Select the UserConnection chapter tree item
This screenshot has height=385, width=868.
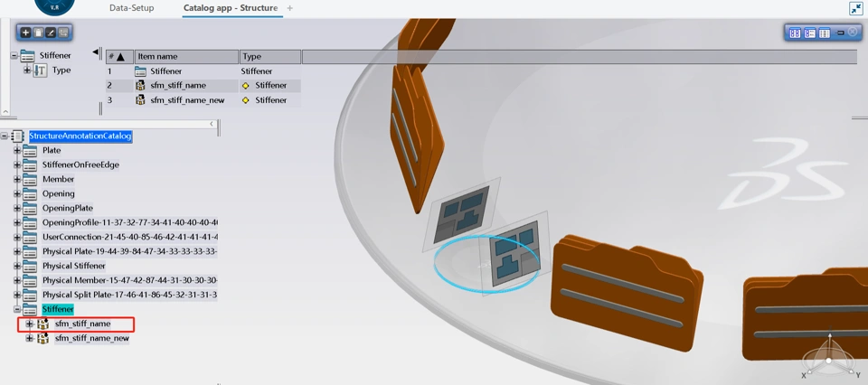click(x=130, y=237)
